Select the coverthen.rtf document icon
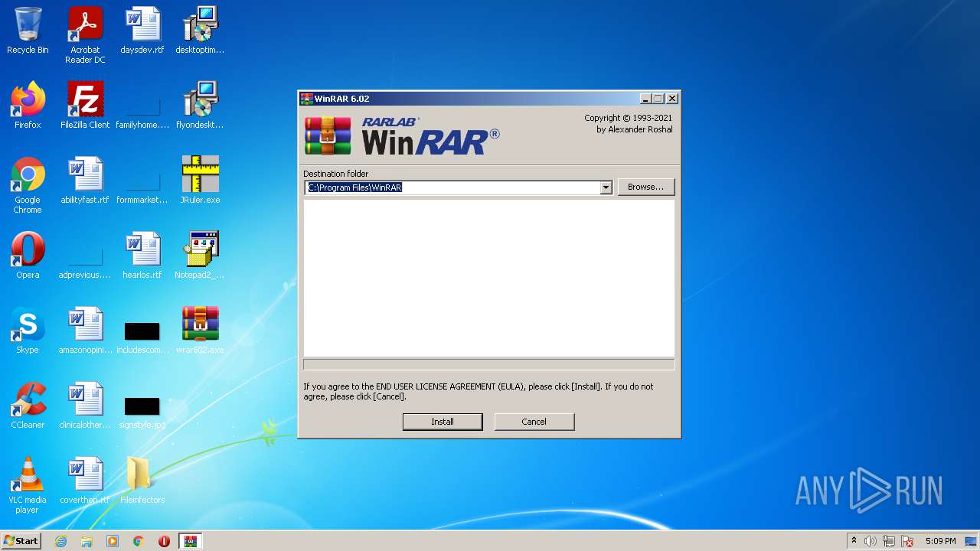Screen dimensions: 980x551 tap(85, 481)
